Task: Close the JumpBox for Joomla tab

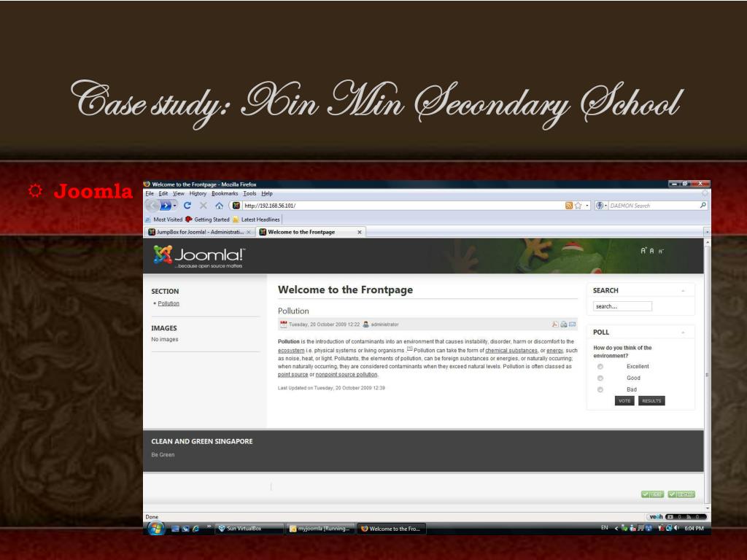Action: [x=249, y=233]
